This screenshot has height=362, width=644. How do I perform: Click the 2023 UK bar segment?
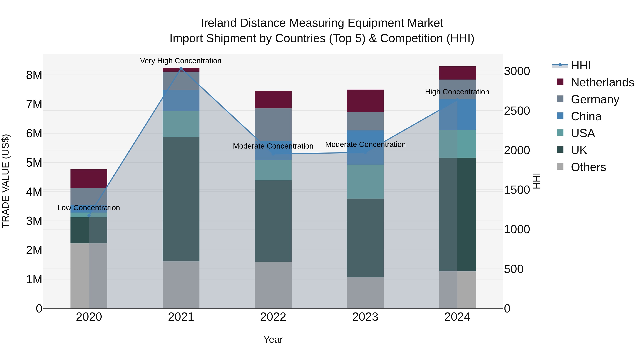click(x=365, y=238)
